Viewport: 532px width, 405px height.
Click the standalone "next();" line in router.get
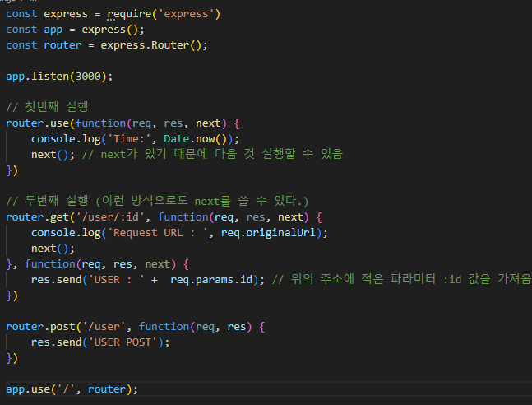click(53, 249)
